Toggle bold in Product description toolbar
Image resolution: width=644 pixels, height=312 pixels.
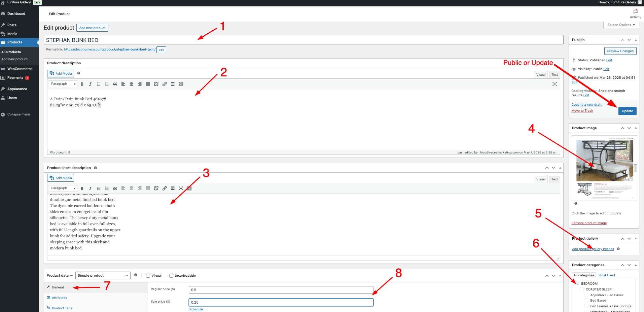[x=82, y=84]
